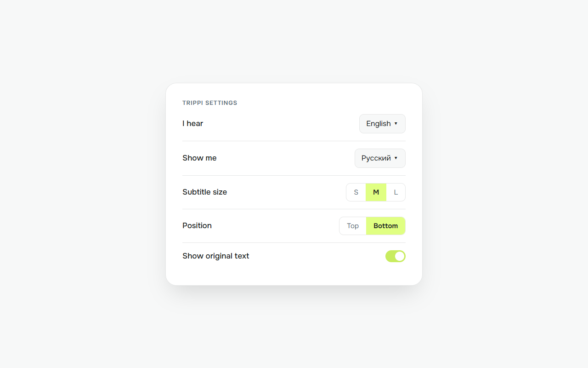Set subtitle position to Top
Image resolution: width=588 pixels, height=368 pixels.
point(353,226)
